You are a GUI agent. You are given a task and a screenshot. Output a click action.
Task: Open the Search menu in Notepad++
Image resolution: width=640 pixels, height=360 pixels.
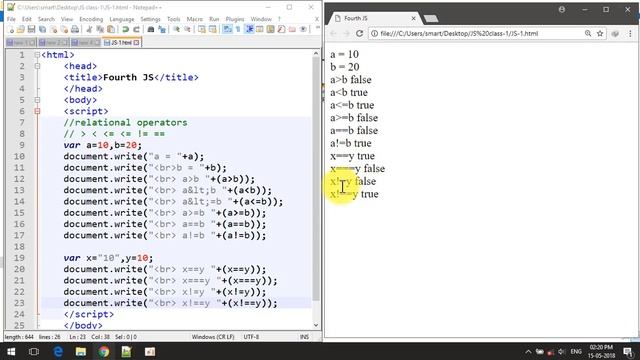[x=46, y=19]
